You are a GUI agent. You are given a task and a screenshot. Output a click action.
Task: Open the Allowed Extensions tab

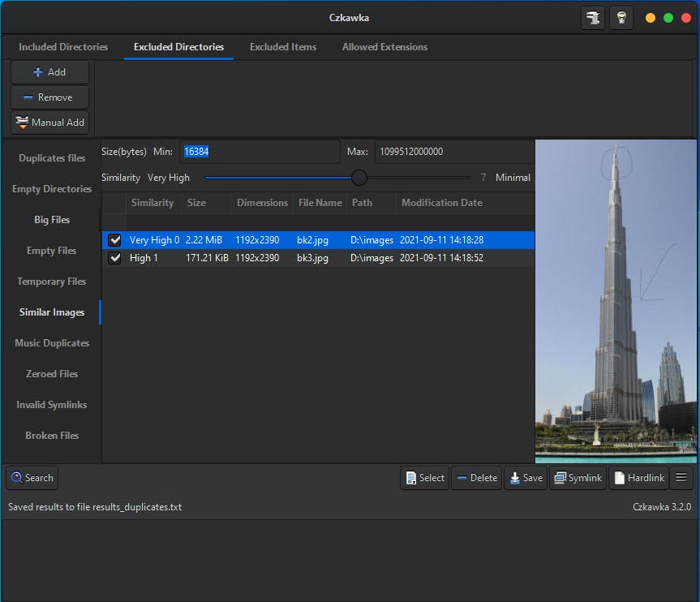[384, 47]
